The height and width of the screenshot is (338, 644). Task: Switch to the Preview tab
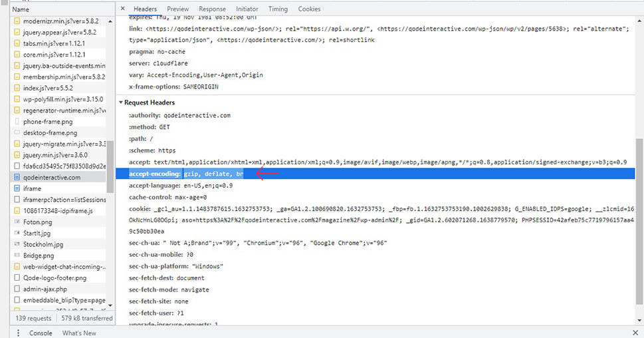point(178,9)
